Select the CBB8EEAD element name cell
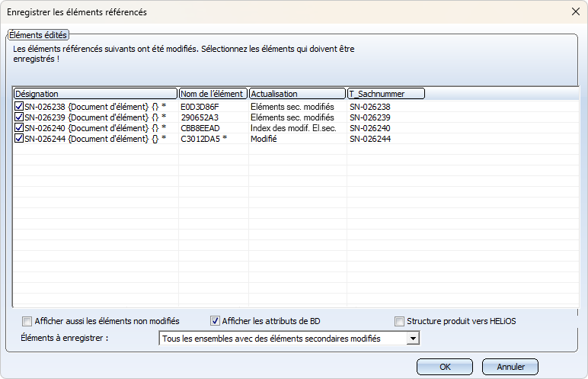The height and width of the screenshot is (379, 588). tap(200, 128)
